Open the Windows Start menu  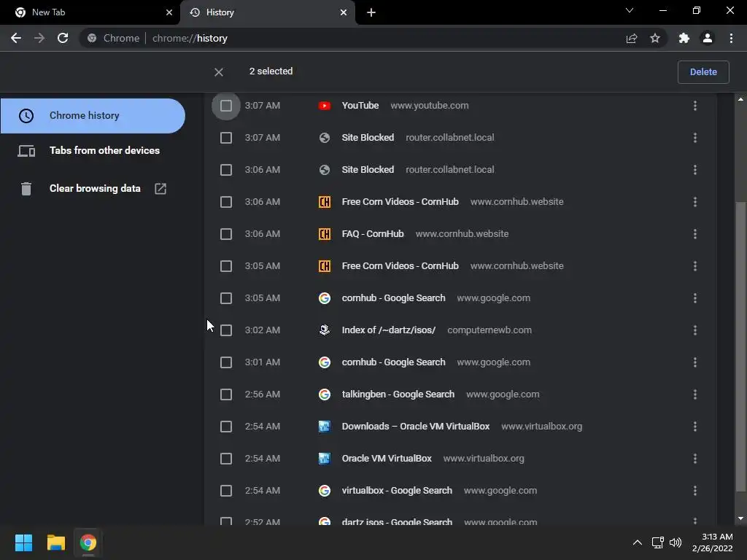[x=23, y=542]
